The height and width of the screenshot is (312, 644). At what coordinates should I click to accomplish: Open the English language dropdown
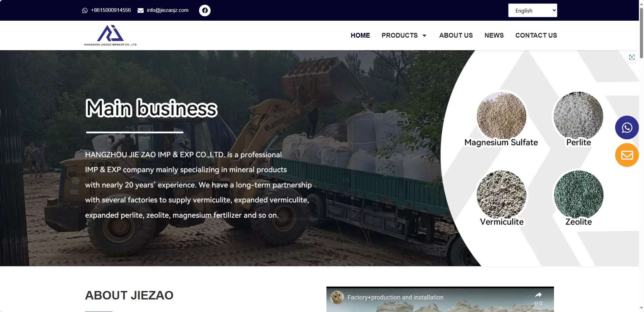[x=533, y=11]
